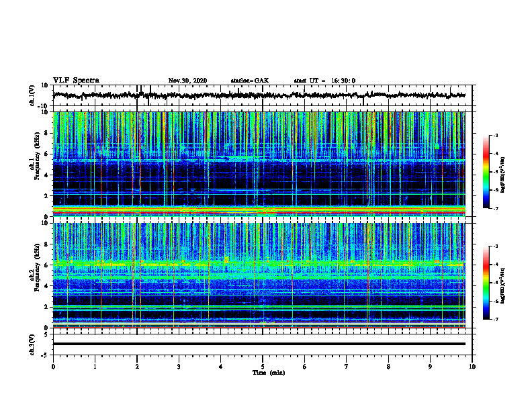The image size is (532, 411).
Task: Click the time axis tick label "4"
Action: [x=221, y=367]
